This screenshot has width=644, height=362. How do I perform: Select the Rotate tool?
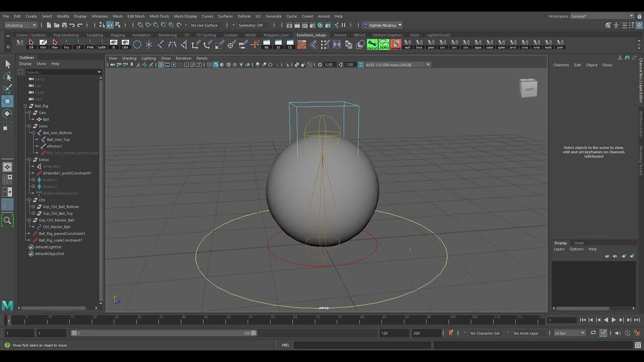[8, 114]
